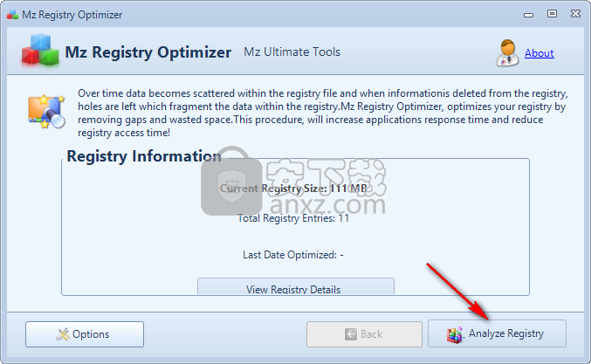Click the doctor avatar icon beside About
Screen dimensions: 591x364
pos(507,53)
